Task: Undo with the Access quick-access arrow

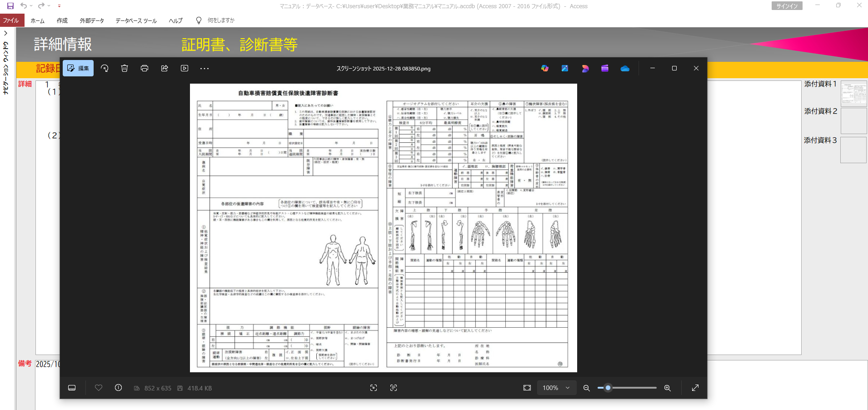Action: pos(24,6)
